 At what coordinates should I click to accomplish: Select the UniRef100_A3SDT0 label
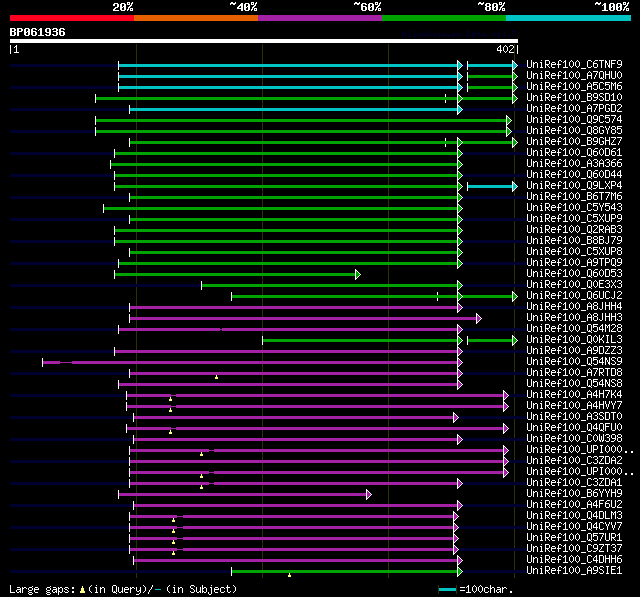[574, 417]
